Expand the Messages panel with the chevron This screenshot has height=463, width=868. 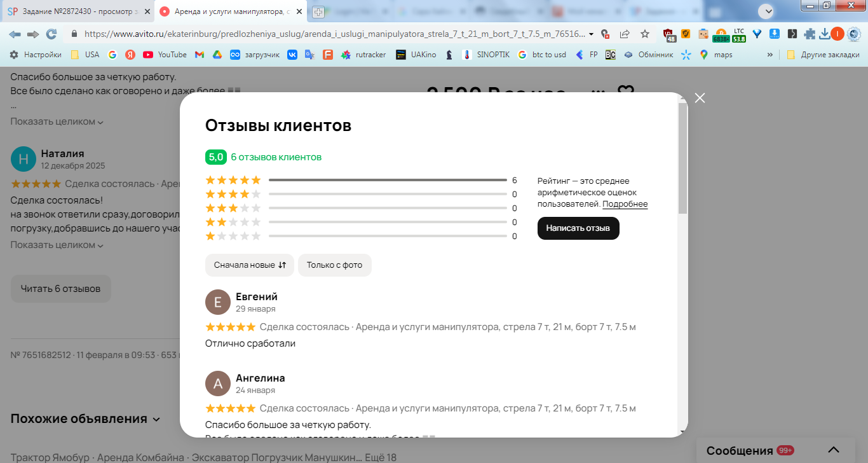click(x=834, y=450)
